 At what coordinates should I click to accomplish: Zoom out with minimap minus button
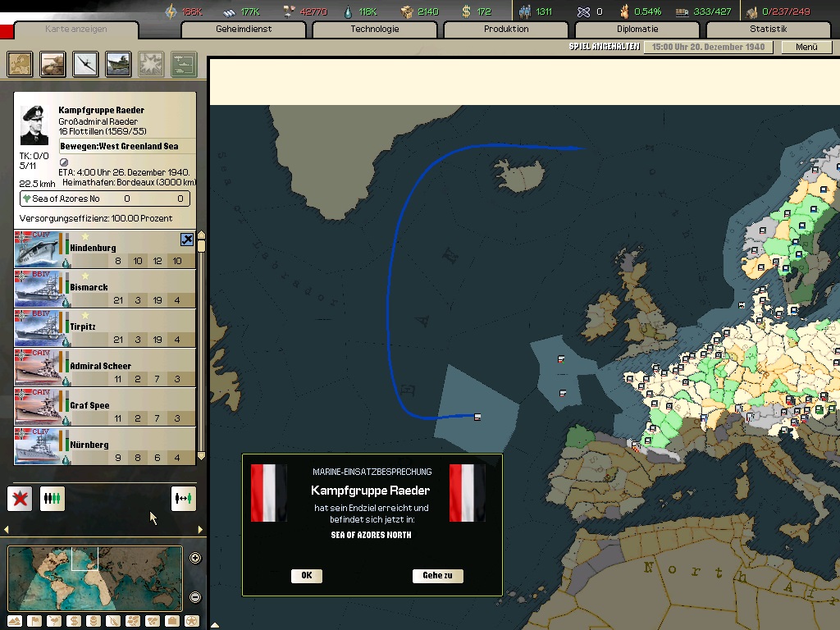pyautogui.click(x=195, y=597)
